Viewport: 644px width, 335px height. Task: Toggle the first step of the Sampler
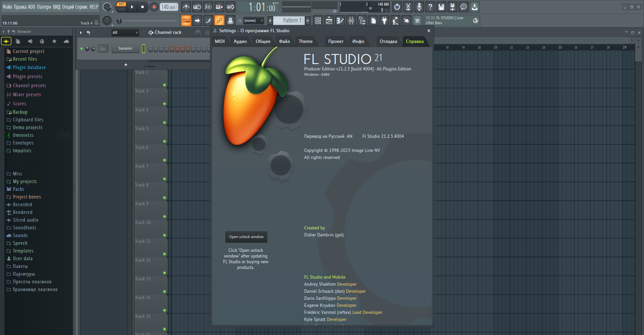click(150, 49)
